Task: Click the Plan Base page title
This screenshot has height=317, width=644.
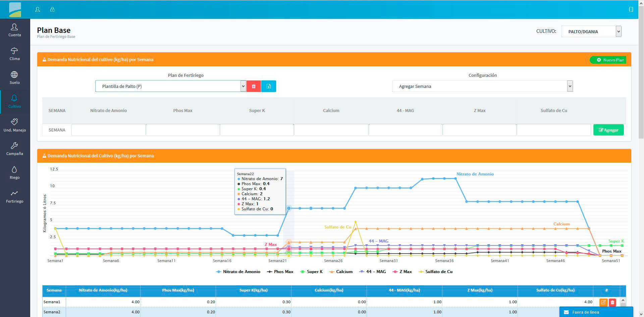Action: point(54,30)
